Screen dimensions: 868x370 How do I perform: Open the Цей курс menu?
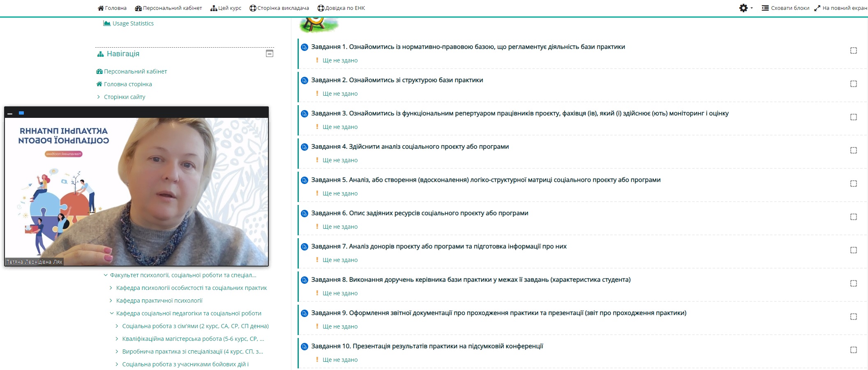pos(226,8)
